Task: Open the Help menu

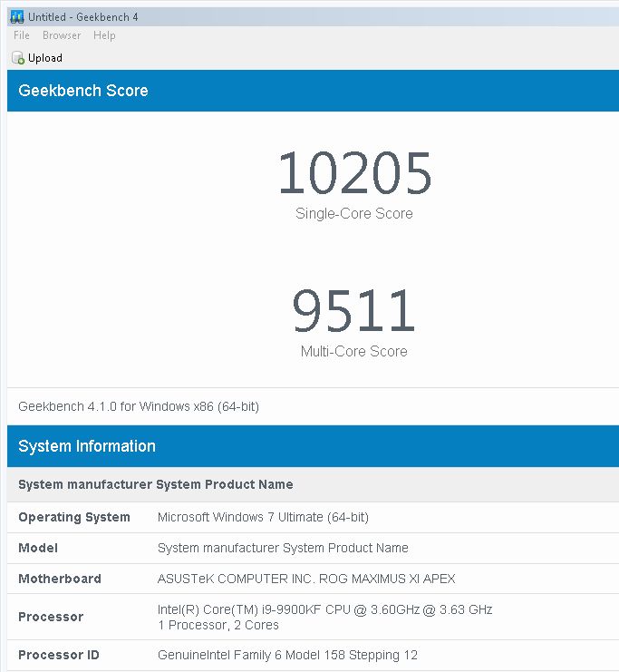Action: pos(104,35)
